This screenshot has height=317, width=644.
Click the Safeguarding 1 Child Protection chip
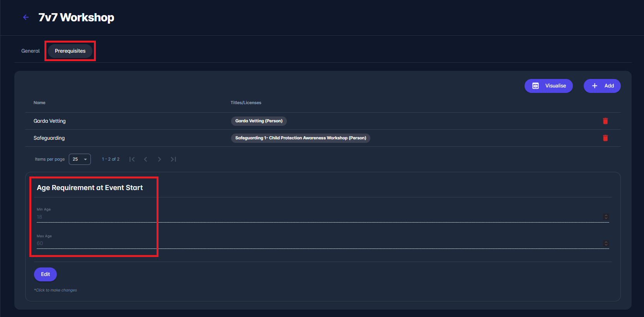click(x=300, y=138)
